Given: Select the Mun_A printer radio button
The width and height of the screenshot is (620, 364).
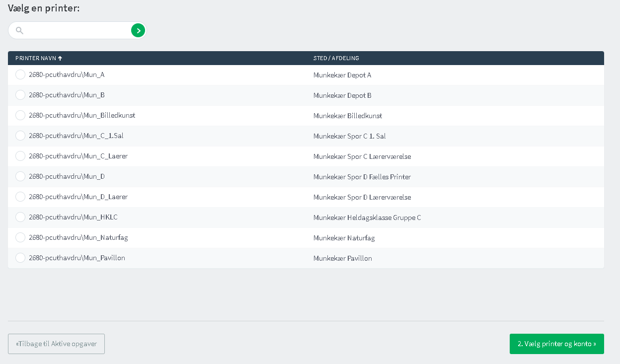Looking at the screenshot, I should click(x=20, y=74).
